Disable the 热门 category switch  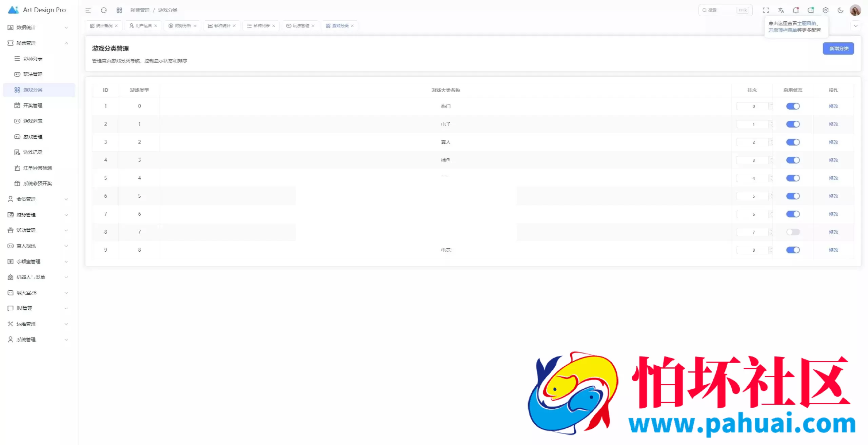tap(793, 106)
